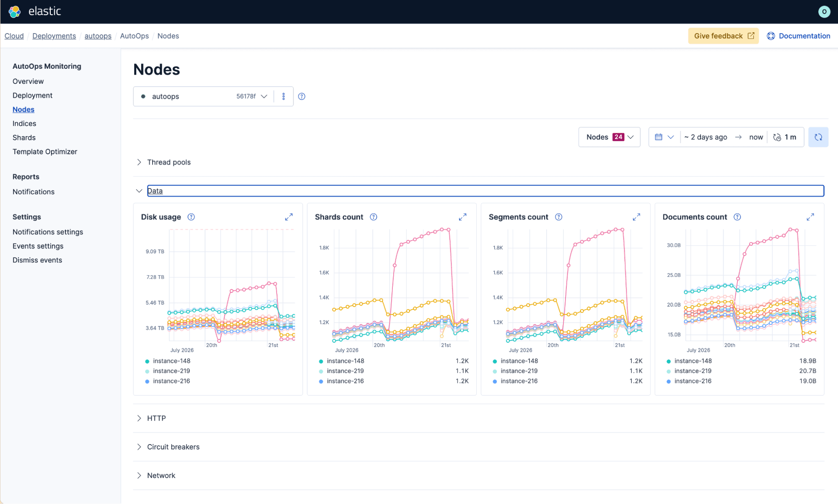Open Template Optimizer in sidebar
The width and height of the screenshot is (838, 504).
[45, 152]
